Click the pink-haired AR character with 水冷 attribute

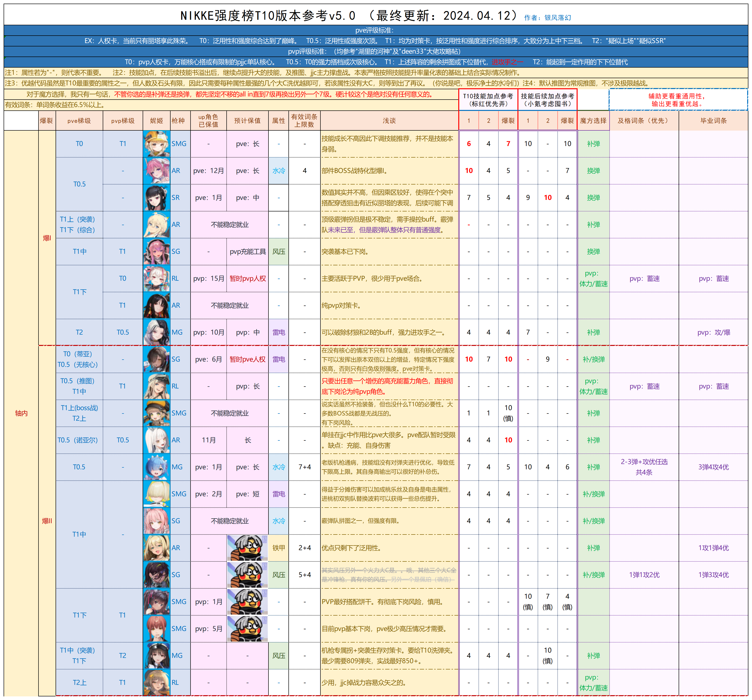[x=157, y=171]
